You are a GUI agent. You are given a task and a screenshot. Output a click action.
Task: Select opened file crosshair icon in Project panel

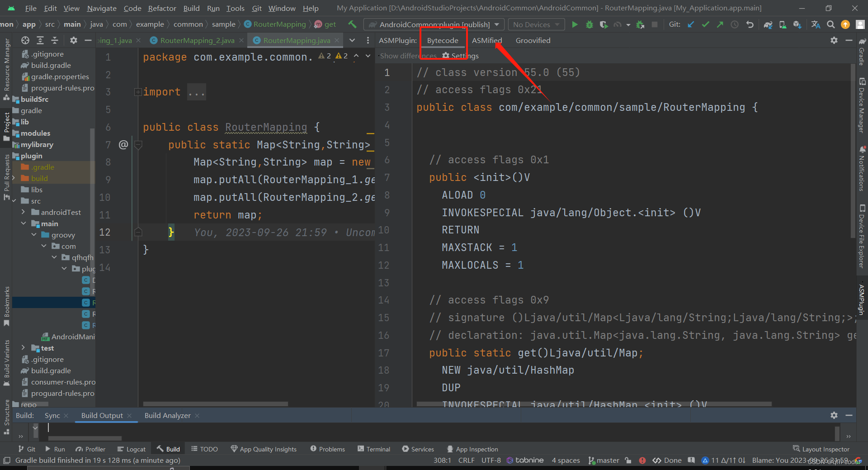[25, 40]
